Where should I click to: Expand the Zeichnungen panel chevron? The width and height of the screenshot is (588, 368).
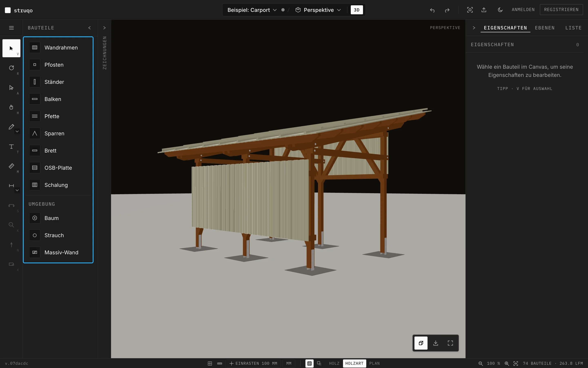click(105, 28)
